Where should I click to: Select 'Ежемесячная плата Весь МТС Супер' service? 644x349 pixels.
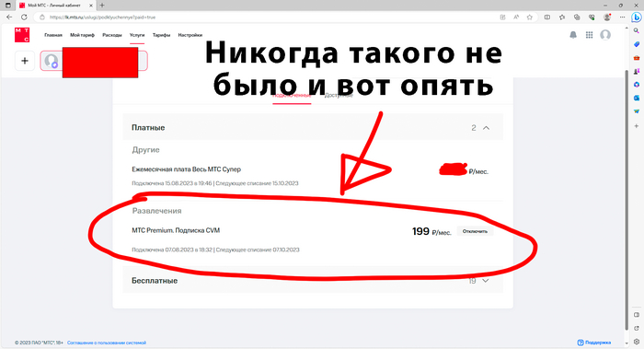(x=187, y=169)
